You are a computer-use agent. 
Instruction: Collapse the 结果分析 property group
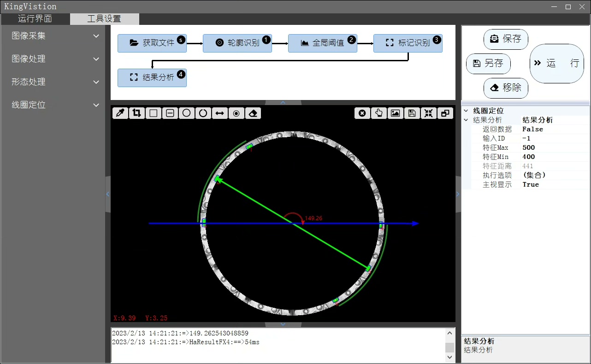(x=466, y=120)
